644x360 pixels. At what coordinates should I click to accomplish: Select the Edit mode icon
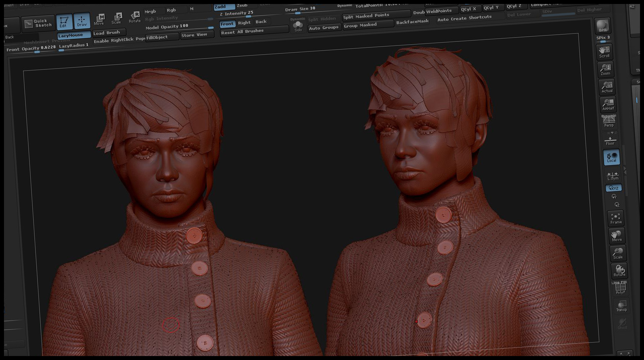coord(64,22)
